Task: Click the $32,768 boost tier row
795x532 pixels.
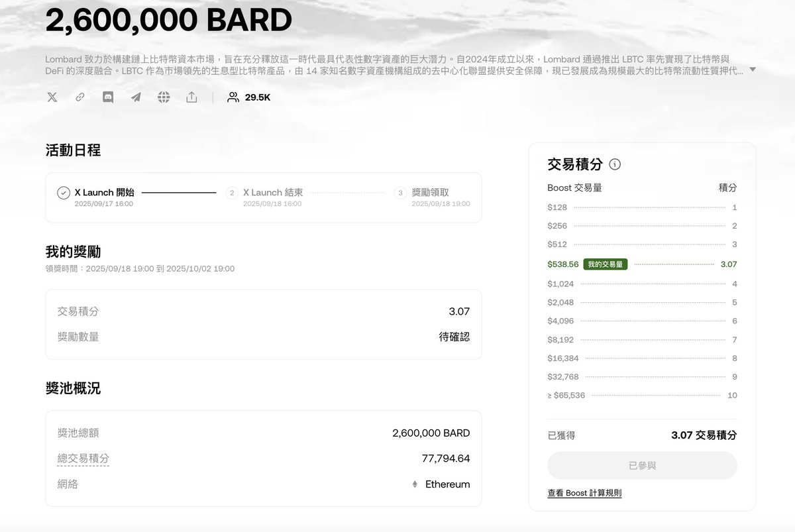Action: 642,377
